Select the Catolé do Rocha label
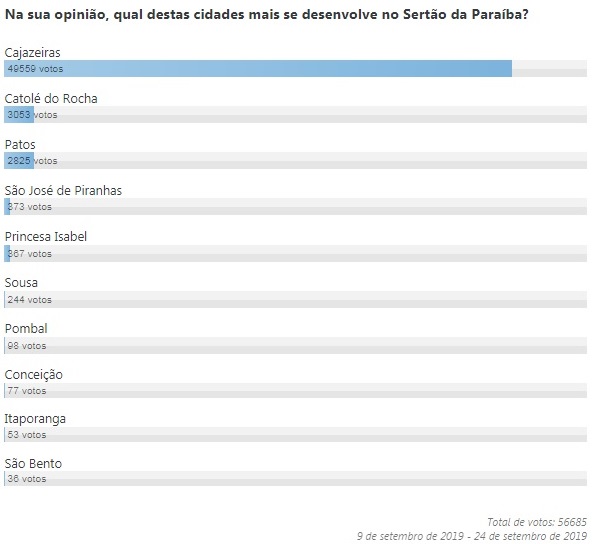The image size is (616, 544). [x=51, y=98]
